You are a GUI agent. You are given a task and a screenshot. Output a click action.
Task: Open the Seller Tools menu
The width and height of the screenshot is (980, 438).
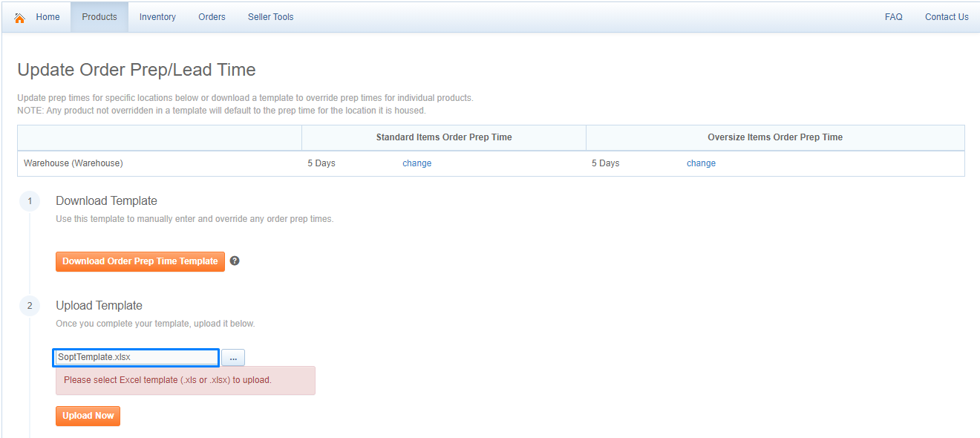pyautogui.click(x=271, y=17)
